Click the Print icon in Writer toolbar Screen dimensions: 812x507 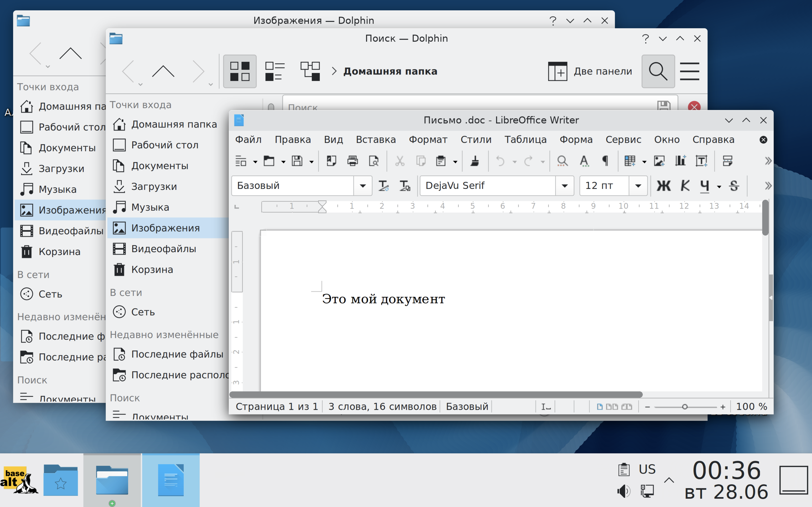(353, 161)
